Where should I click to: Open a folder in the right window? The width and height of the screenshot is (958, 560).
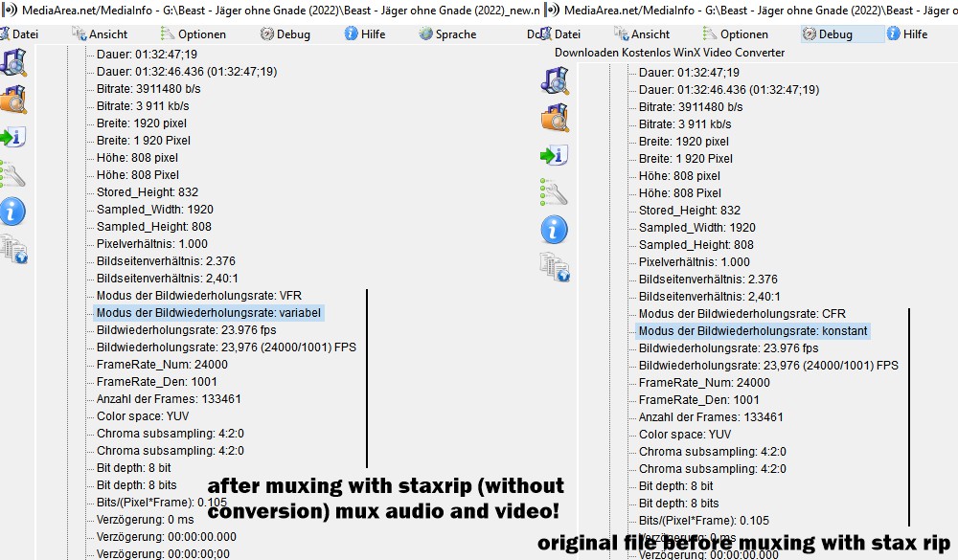[555, 117]
